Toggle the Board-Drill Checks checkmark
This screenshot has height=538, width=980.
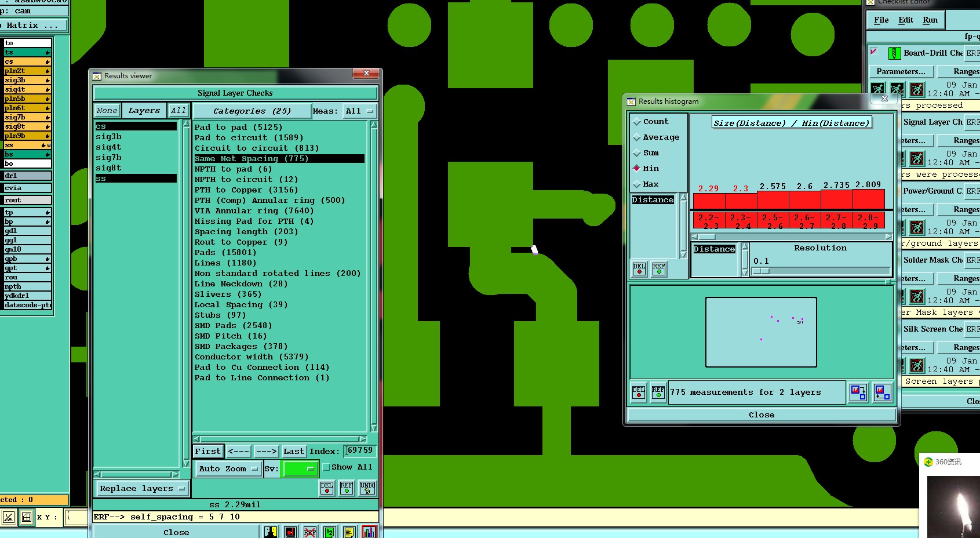point(874,52)
